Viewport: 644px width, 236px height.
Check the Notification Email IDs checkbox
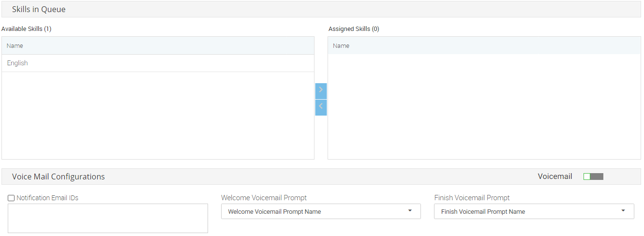[11, 198]
